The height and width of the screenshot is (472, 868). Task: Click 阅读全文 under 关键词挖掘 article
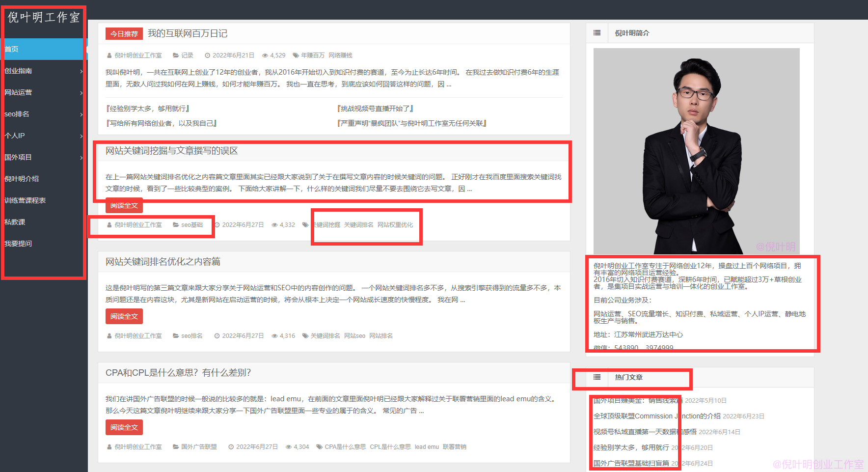(x=124, y=205)
